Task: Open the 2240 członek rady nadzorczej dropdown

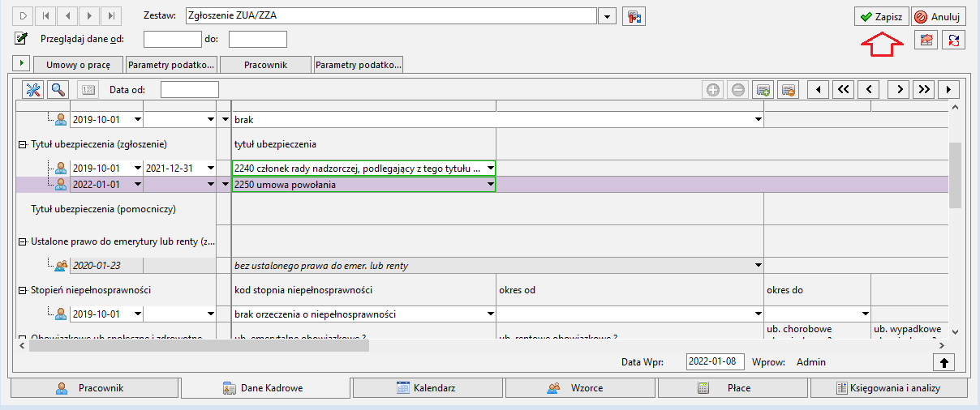Action: click(489, 169)
